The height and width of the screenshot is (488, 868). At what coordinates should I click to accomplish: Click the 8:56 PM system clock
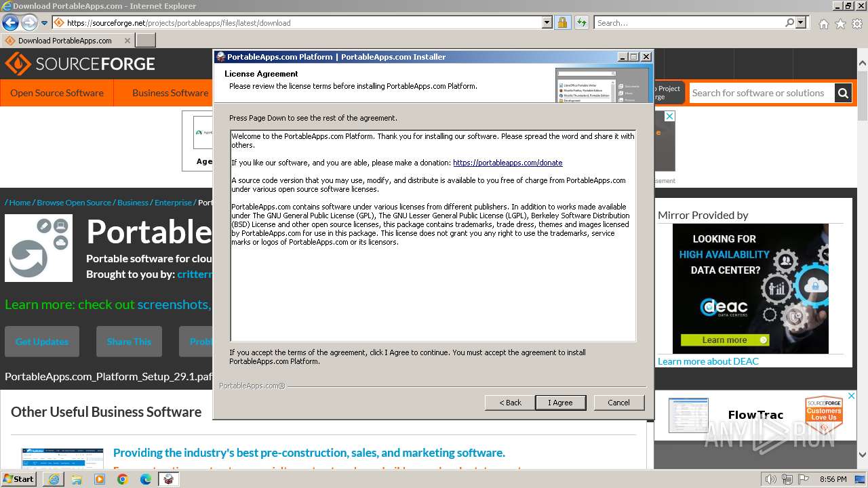pyautogui.click(x=833, y=479)
